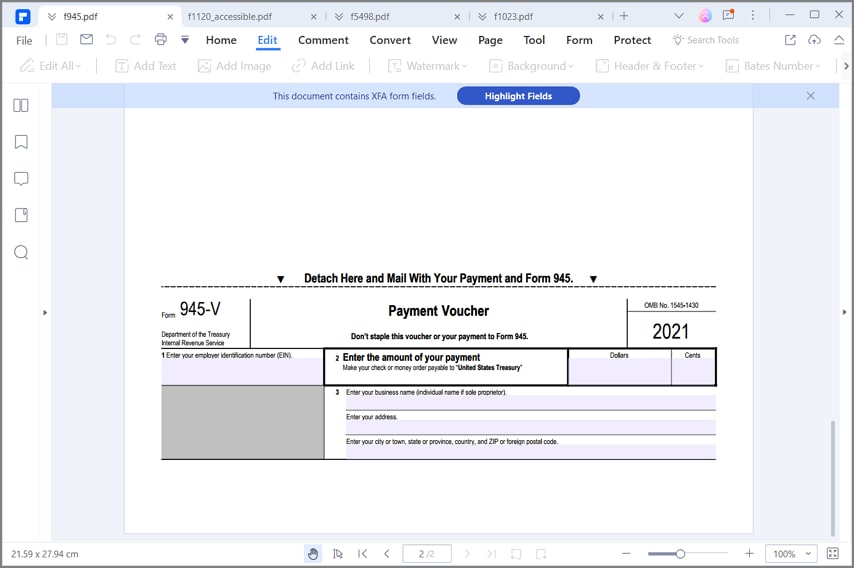This screenshot has width=854, height=568.
Task: Click the business name field
Action: click(530, 402)
